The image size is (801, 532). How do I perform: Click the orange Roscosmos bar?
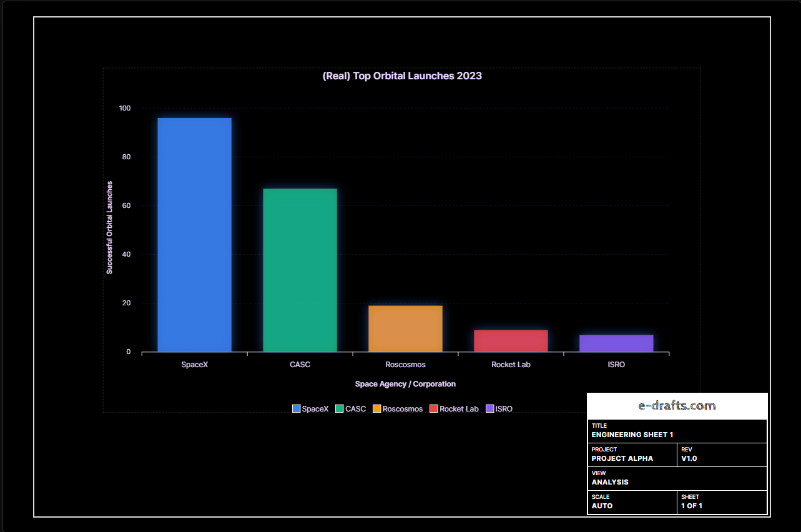(405, 328)
